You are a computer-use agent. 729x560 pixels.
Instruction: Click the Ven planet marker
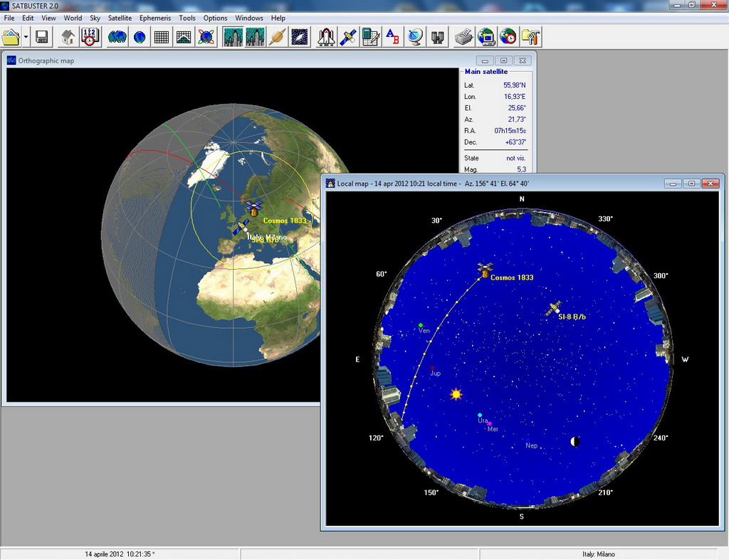point(421,325)
